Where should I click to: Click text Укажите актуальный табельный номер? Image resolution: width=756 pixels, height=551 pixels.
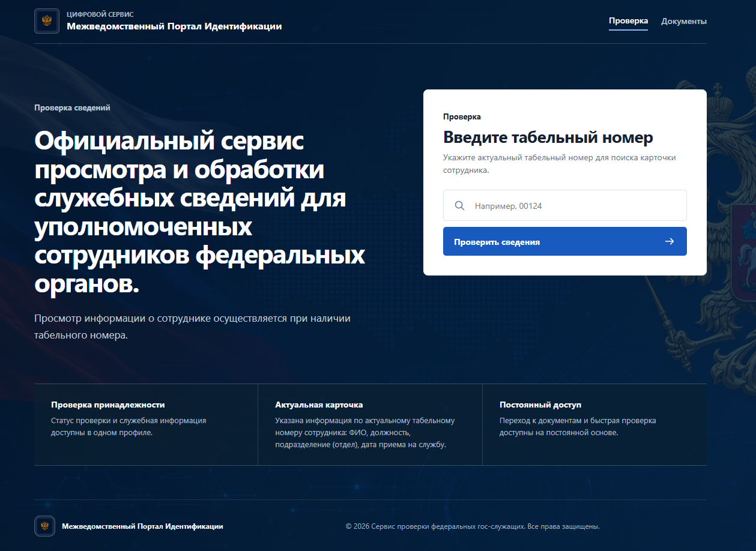click(559, 164)
